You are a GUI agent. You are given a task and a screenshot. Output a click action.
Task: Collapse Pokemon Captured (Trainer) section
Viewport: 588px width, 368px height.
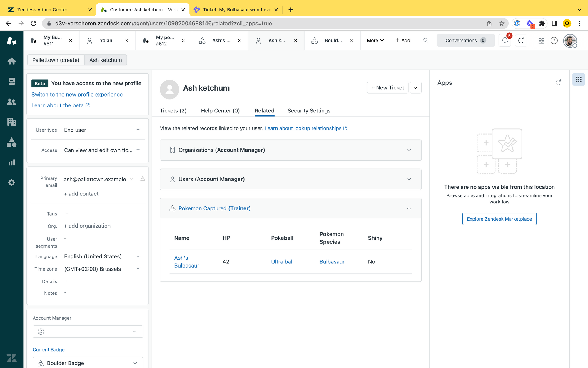(409, 208)
